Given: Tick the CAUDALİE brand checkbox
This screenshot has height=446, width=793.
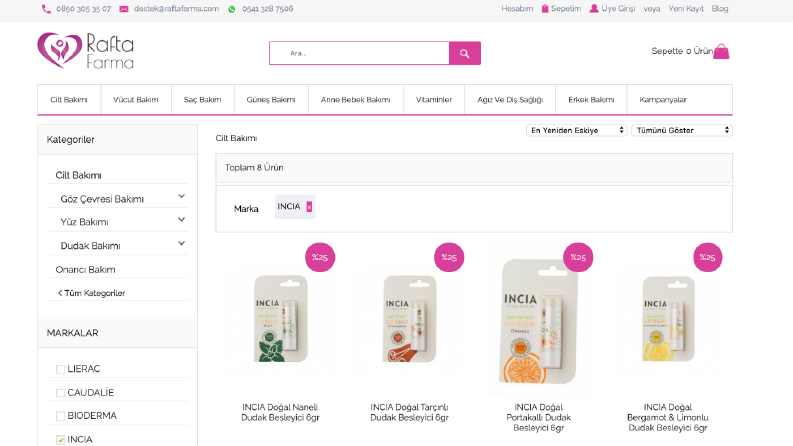Looking at the screenshot, I should 60,393.
